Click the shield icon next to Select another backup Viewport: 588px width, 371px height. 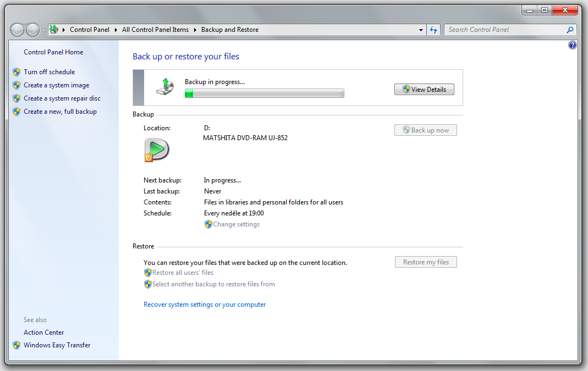click(x=148, y=284)
